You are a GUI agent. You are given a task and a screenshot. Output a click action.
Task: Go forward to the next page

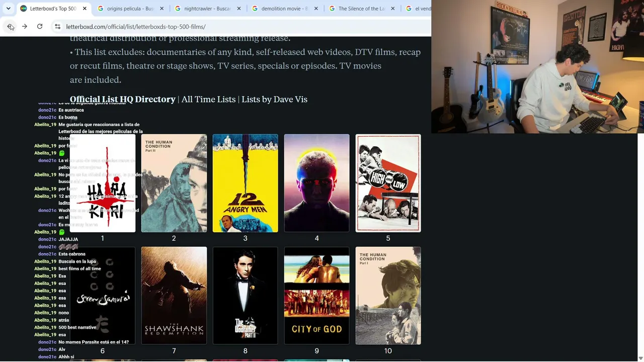[24, 26]
